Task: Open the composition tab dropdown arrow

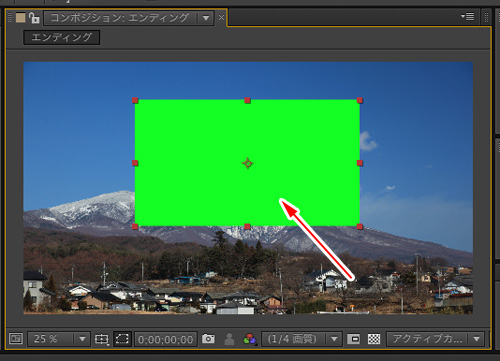Action: click(x=206, y=18)
